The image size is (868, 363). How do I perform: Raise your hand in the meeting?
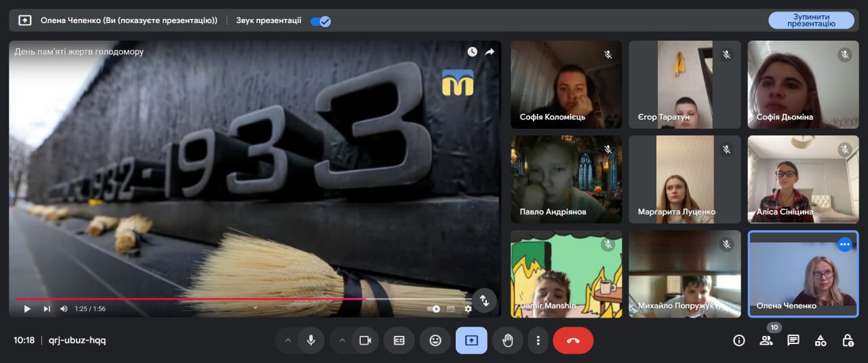click(507, 341)
